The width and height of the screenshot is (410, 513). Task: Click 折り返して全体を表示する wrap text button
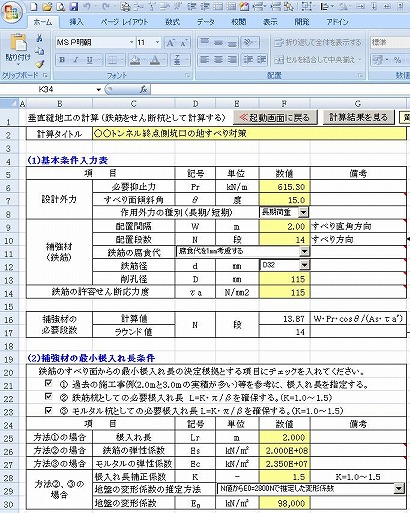point(318,42)
